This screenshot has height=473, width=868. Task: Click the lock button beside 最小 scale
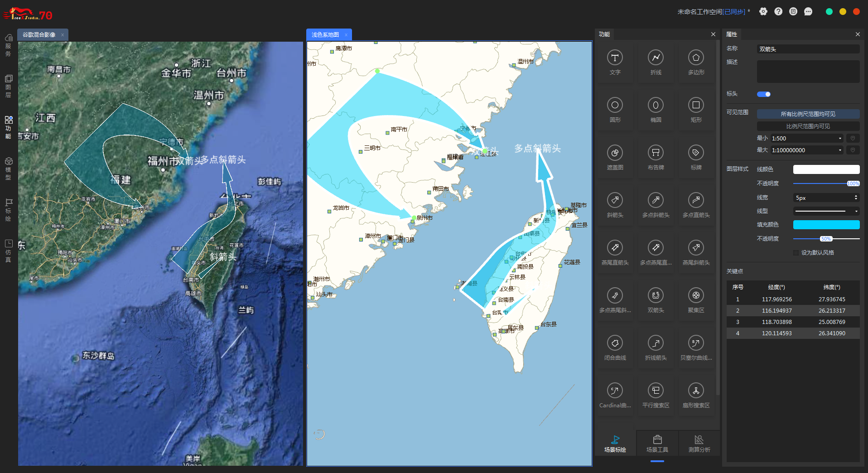click(853, 138)
